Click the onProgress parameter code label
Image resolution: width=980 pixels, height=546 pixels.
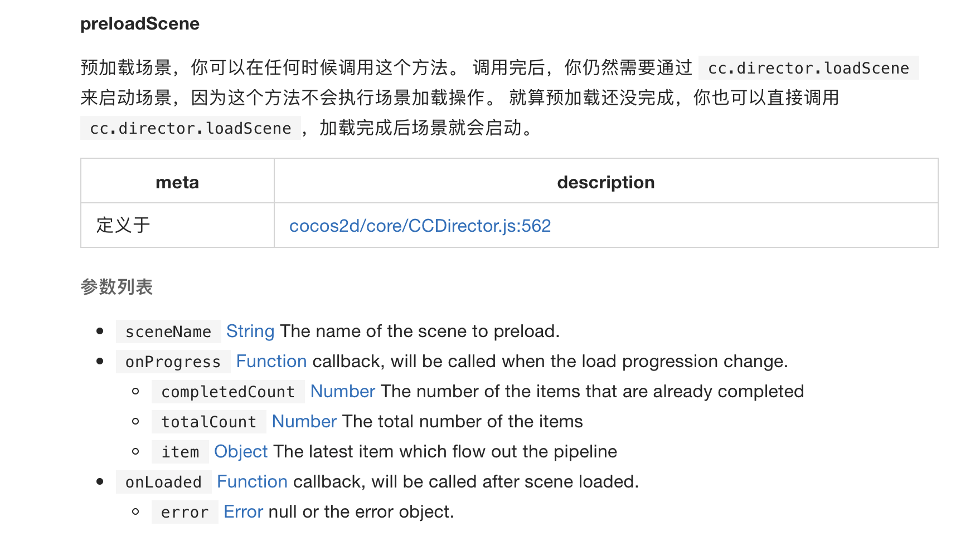tap(173, 362)
